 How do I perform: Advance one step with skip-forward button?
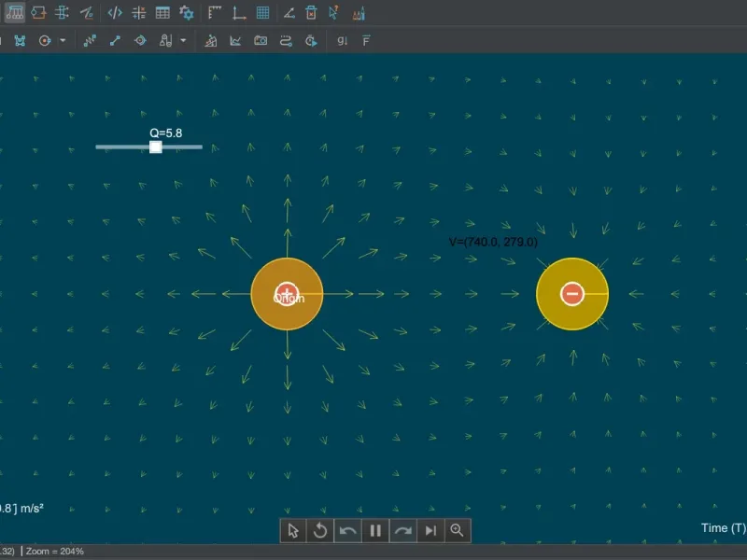430,530
